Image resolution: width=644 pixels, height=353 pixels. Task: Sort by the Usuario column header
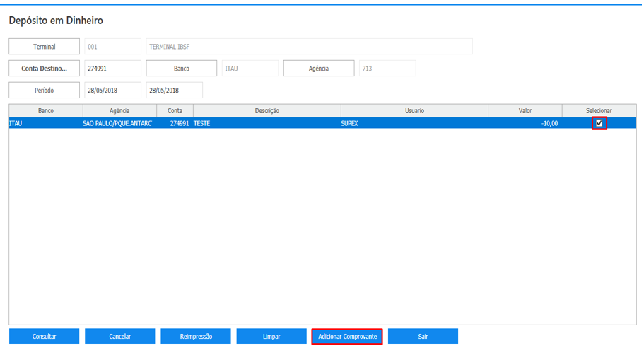414,110
